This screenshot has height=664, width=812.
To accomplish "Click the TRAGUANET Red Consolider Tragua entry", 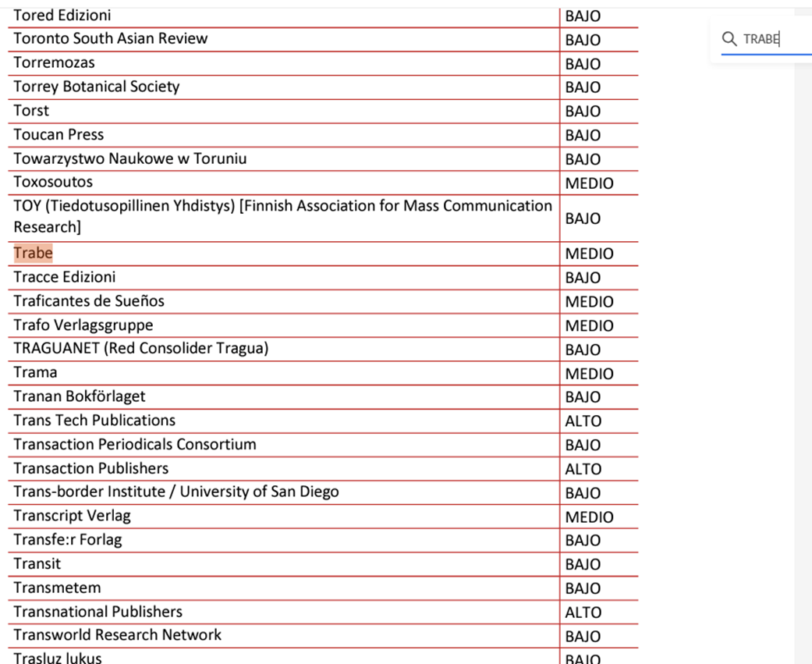I will [x=140, y=349].
